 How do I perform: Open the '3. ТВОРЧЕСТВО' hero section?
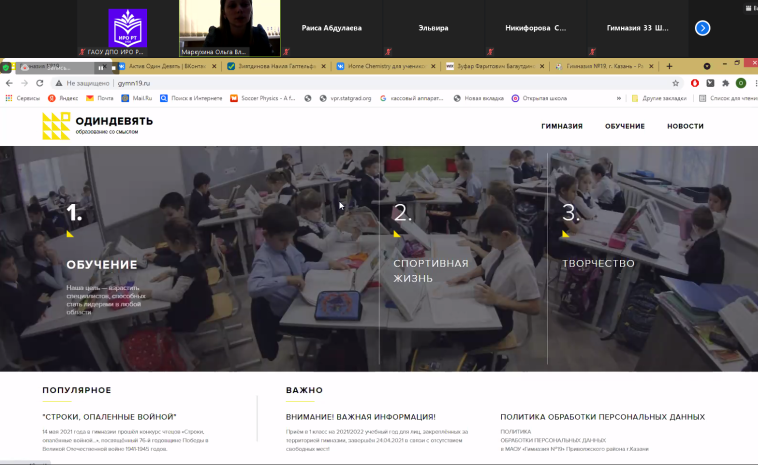[x=598, y=263]
